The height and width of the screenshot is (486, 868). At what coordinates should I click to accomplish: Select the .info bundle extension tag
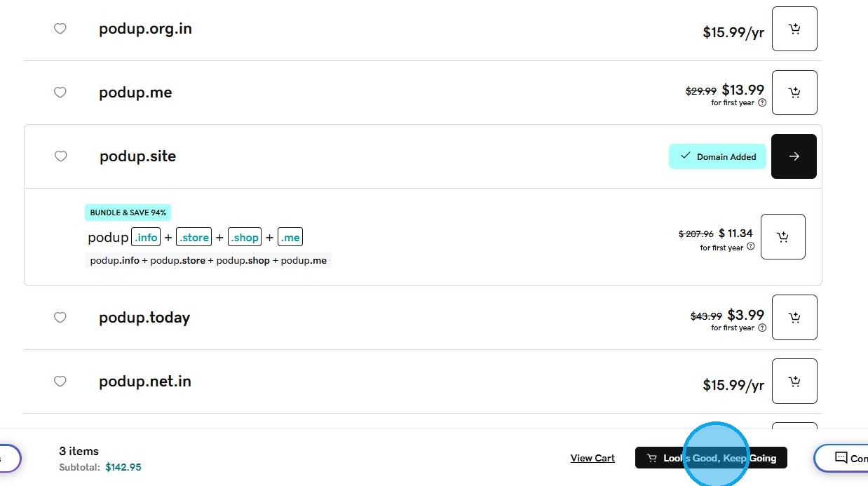[x=146, y=237]
